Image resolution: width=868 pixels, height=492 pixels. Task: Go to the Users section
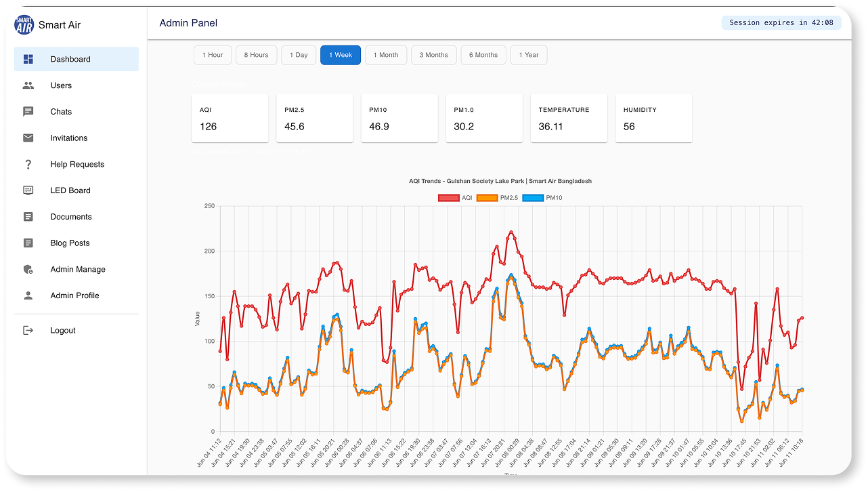77,85
